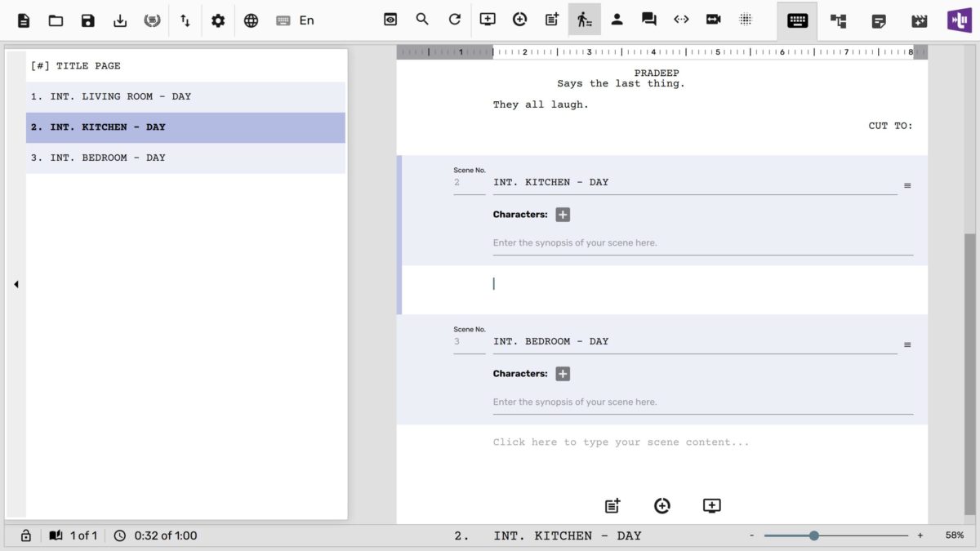Screen dimensions: 980x551
Task: Click the export download icon
Action: click(x=120, y=20)
